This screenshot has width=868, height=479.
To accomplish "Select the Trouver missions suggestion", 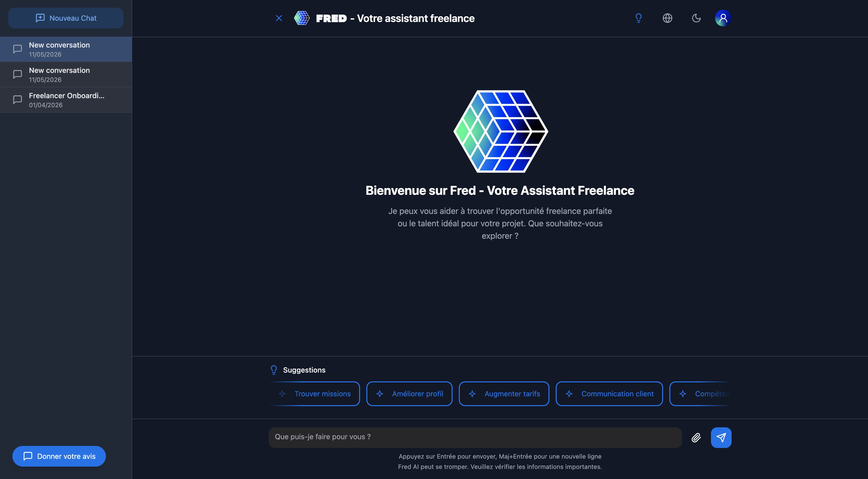I will 315,394.
